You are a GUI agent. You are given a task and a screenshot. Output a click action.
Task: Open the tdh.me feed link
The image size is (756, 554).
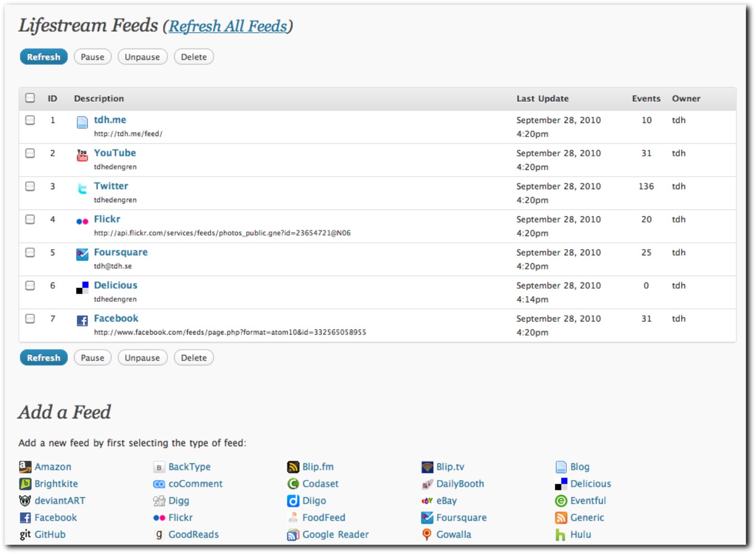tap(110, 120)
